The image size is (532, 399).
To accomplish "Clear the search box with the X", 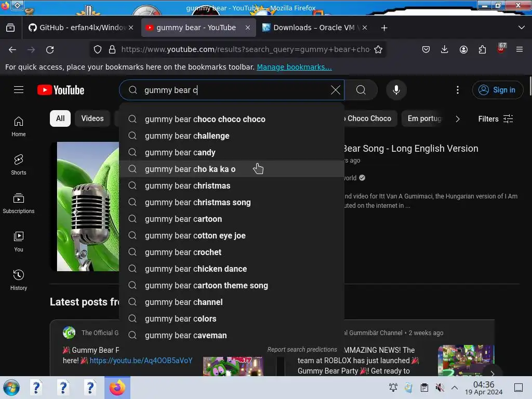I will tap(335, 90).
